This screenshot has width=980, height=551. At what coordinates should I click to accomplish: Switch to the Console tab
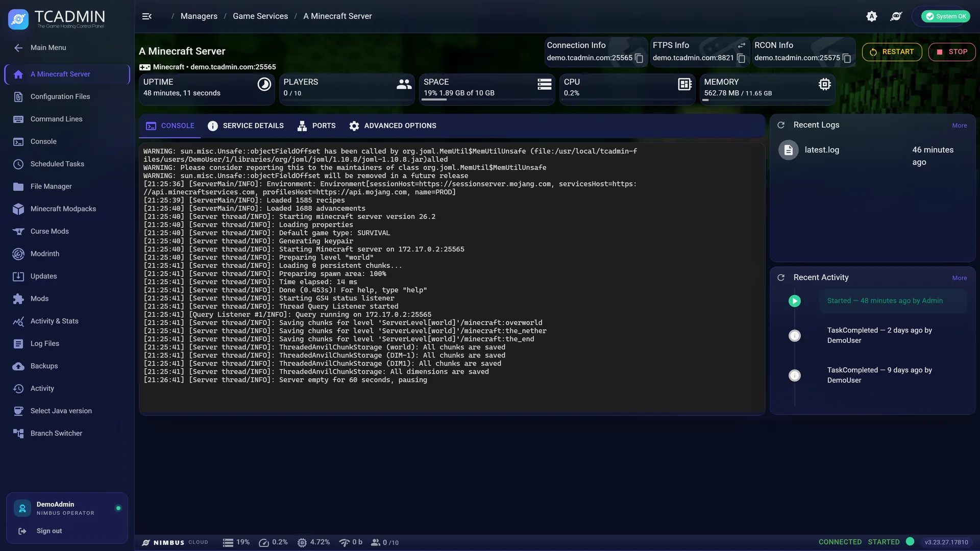coord(170,126)
